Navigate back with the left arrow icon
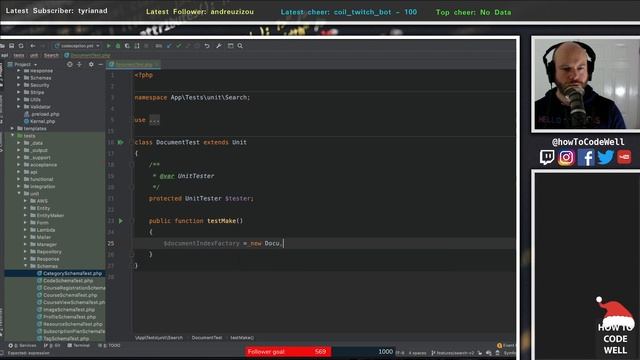Image resolution: width=640 pixels, height=360 pixels. [x=33, y=46]
